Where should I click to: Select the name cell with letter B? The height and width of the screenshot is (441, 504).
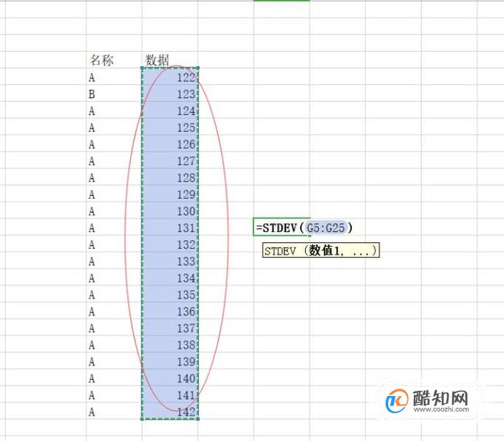(x=114, y=94)
